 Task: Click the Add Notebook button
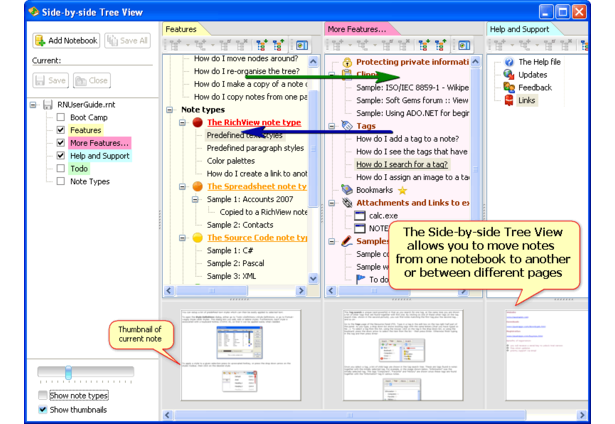click(66, 40)
